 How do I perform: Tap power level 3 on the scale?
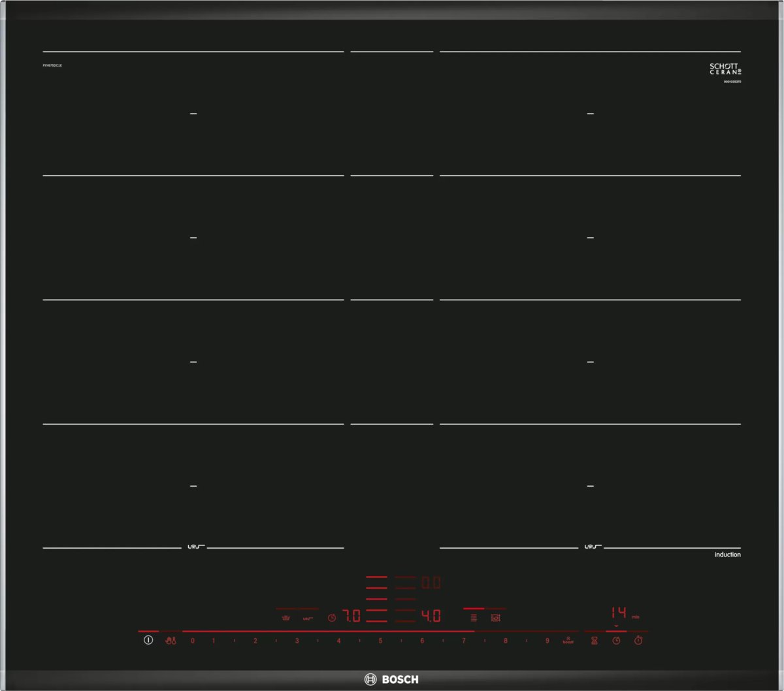pyautogui.click(x=297, y=641)
